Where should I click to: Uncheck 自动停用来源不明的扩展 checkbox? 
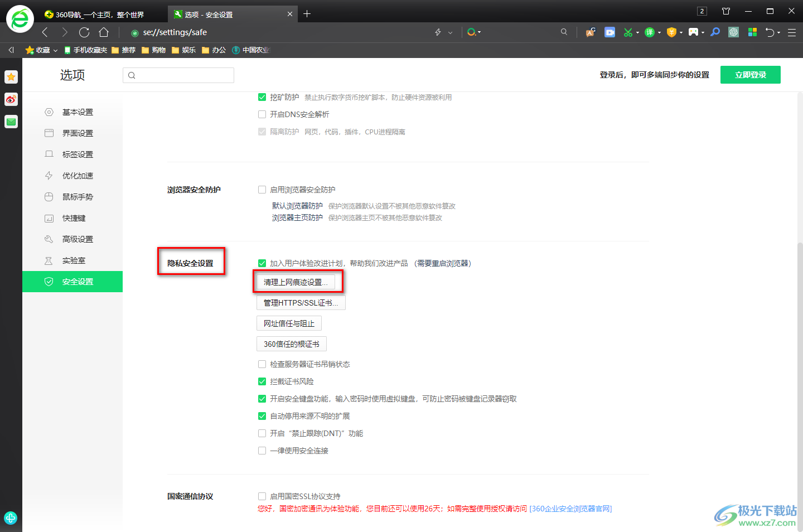pos(262,416)
